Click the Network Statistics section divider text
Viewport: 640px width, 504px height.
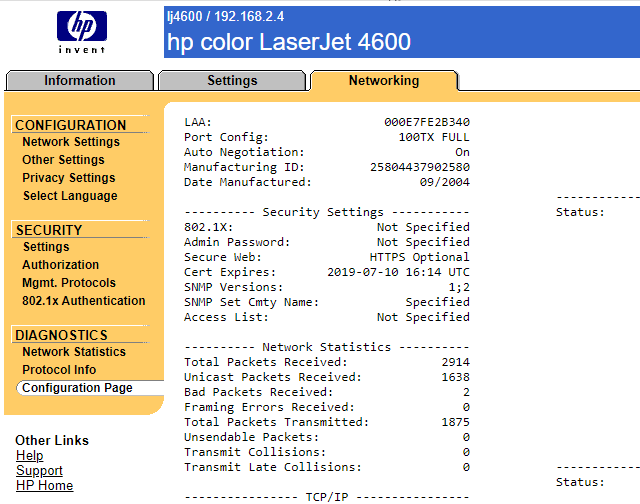click(x=327, y=347)
